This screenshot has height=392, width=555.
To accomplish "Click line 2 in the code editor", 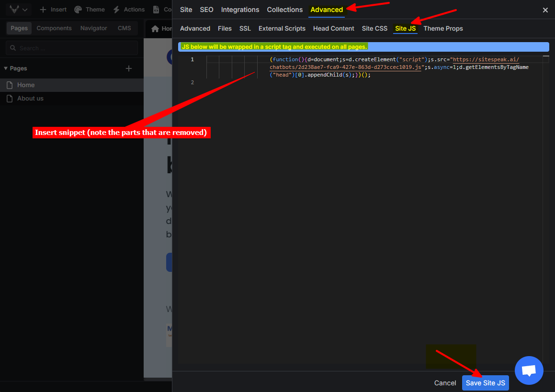I will [x=335, y=83].
